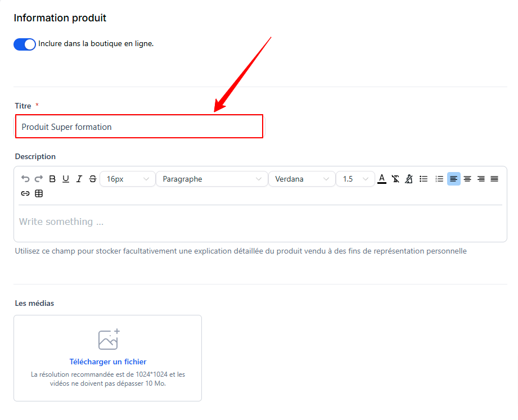Expand the Paragraphe style dropdown

click(211, 179)
